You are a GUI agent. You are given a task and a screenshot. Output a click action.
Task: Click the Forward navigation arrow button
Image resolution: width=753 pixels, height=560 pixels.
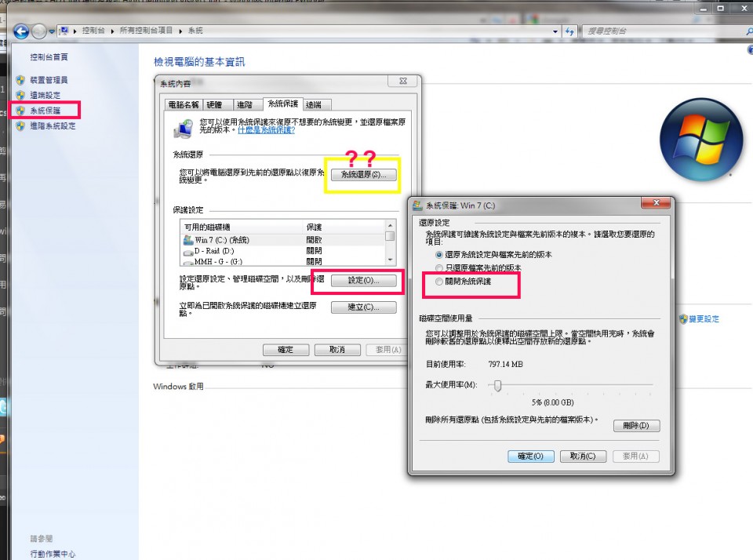tap(39, 31)
